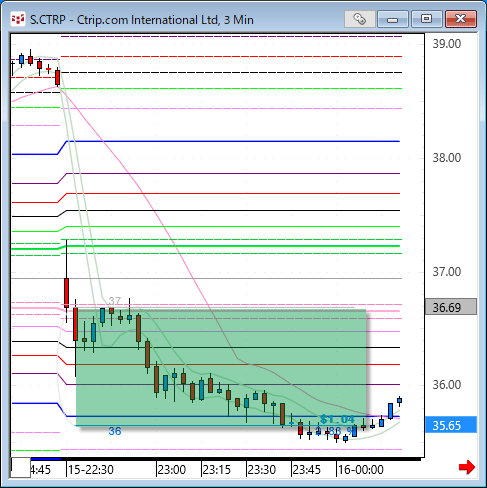Click the 23:45 time axis label
The height and width of the screenshot is (488, 487).
point(307,470)
